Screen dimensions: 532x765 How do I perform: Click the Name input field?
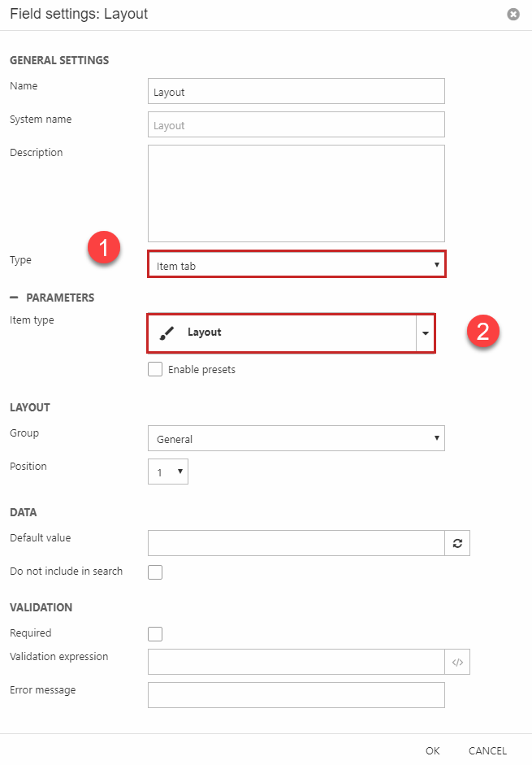point(296,91)
